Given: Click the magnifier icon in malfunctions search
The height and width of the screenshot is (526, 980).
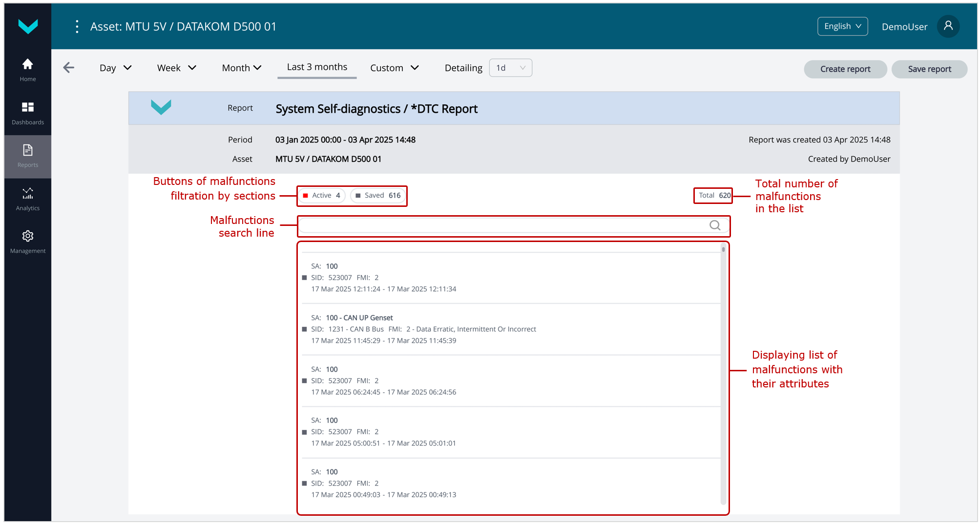Looking at the screenshot, I should (x=715, y=225).
